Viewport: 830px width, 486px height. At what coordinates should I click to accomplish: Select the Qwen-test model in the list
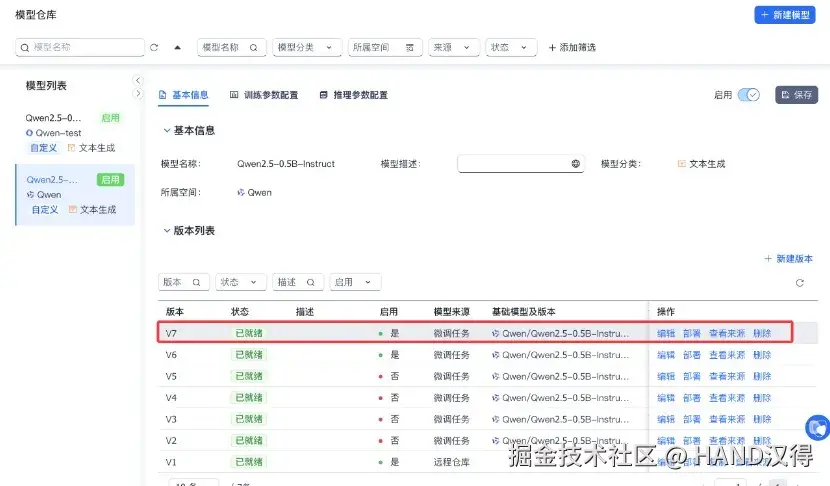[x=74, y=133]
